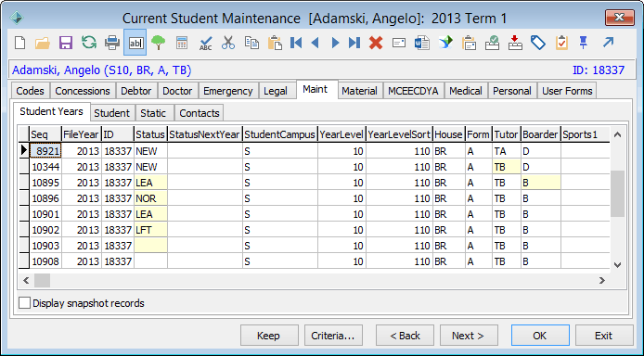The height and width of the screenshot is (356, 644).
Task: Select the Contacts sub-tab
Action: coord(200,113)
